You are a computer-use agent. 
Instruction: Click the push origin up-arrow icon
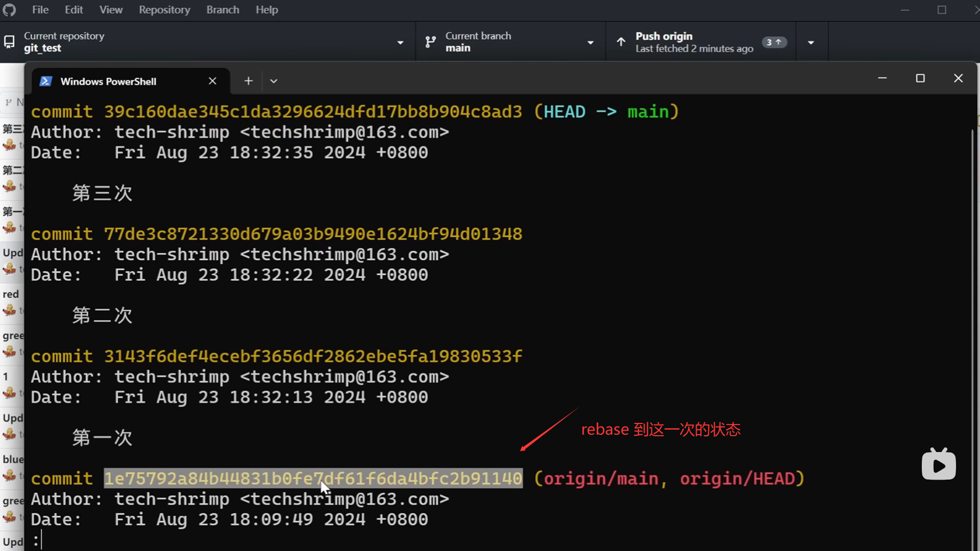click(621, 42)
